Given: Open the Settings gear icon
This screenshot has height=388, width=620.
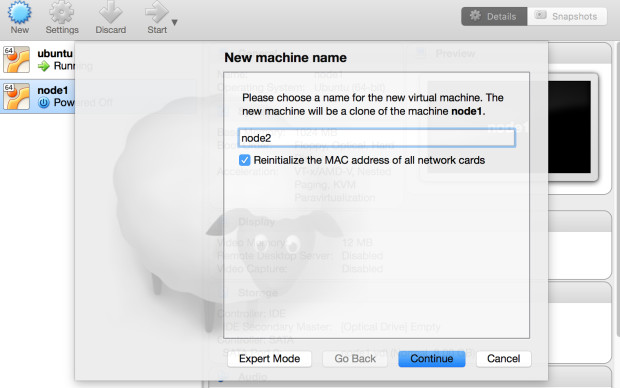Looking at the screenshot, I should (x=61, y=13).
